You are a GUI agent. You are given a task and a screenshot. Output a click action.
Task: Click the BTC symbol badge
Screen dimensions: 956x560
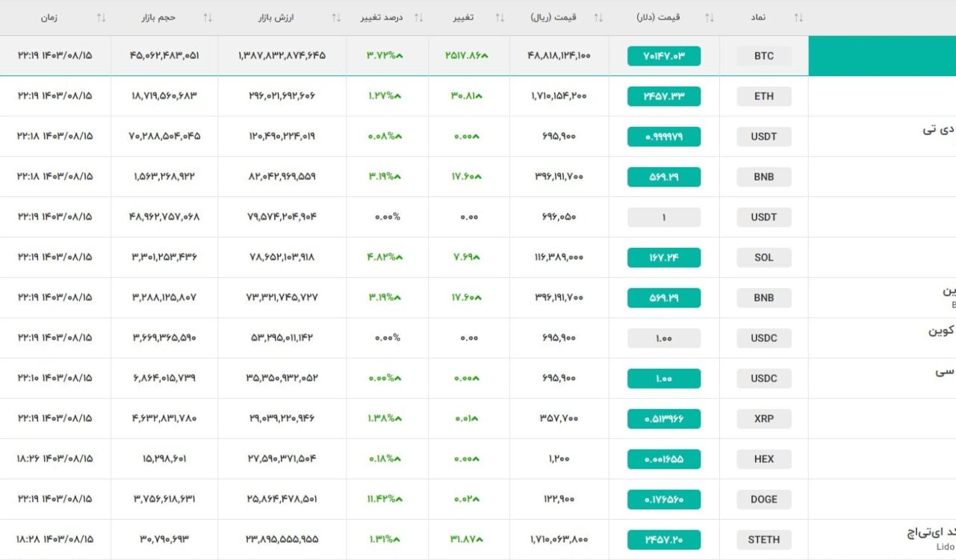(764, 56)
